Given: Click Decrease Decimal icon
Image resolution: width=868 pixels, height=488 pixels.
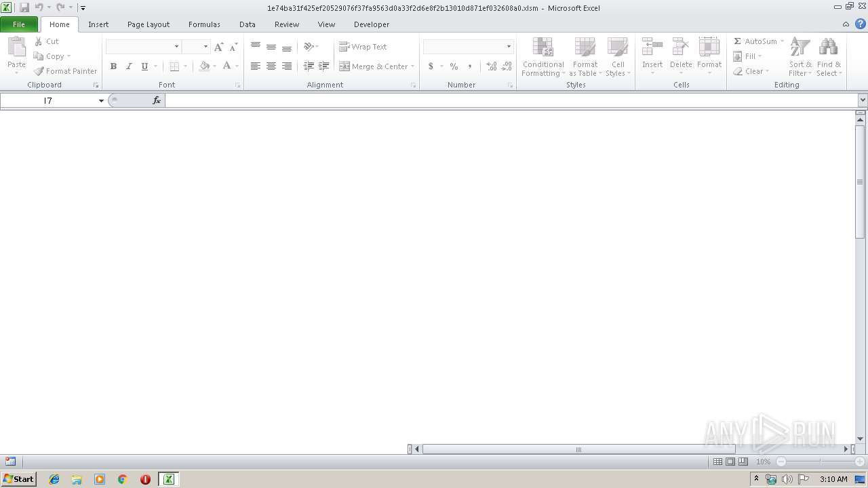Looking at the screenshot, I should pyautogui.click(x=507, y=66).
